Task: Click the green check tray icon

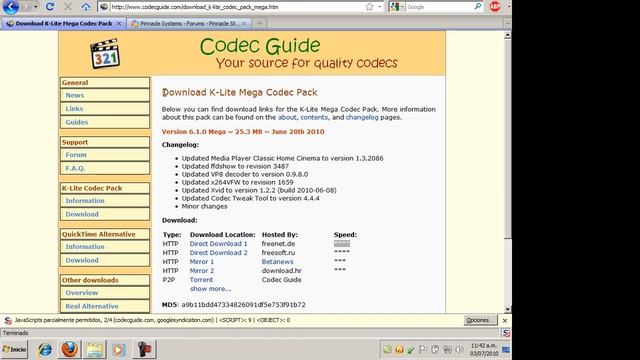Action: [411, 350]
